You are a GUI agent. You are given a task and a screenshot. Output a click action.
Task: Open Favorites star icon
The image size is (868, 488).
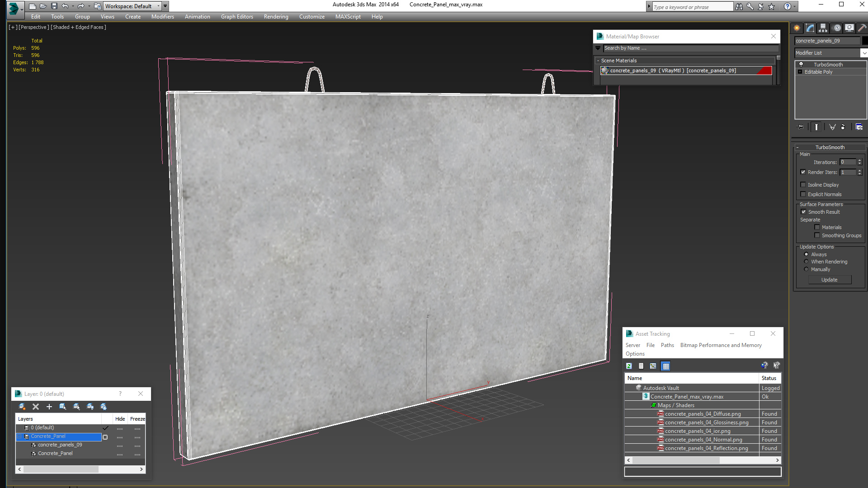[x=772, y=6]
